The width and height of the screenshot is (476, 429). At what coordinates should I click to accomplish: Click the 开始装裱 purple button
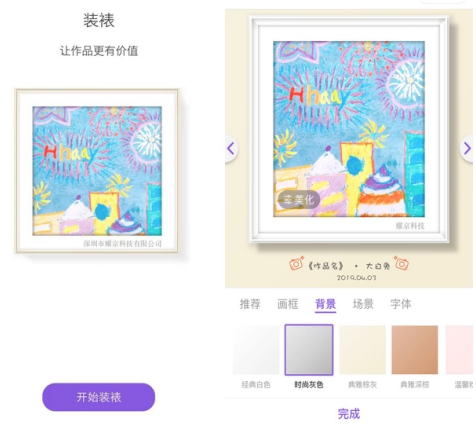99,397
